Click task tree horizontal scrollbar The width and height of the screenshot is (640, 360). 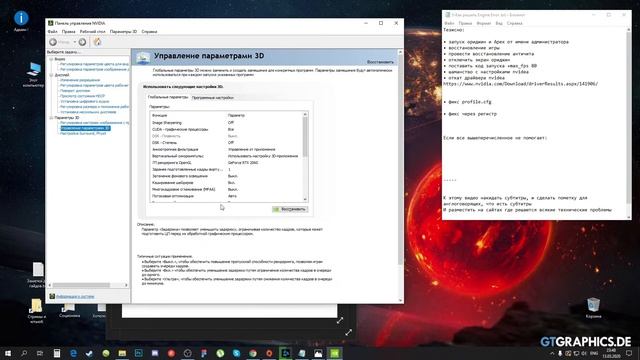[x=82, y=285]
